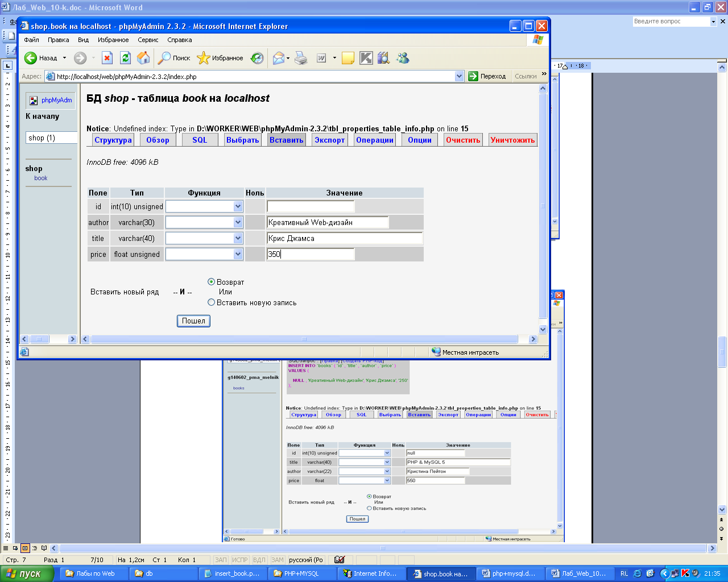
Task: Open the Справка menu
Action: (x=180, y=40)
